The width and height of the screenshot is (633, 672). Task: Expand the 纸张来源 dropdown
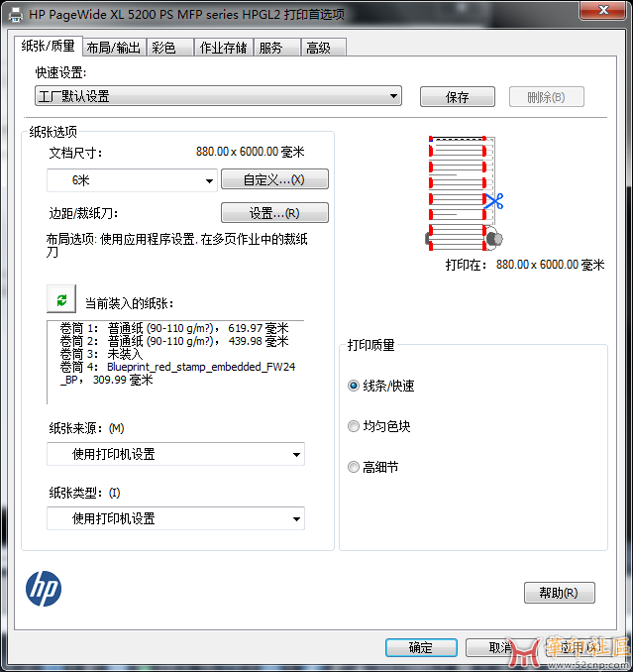(x=175, y=454)
